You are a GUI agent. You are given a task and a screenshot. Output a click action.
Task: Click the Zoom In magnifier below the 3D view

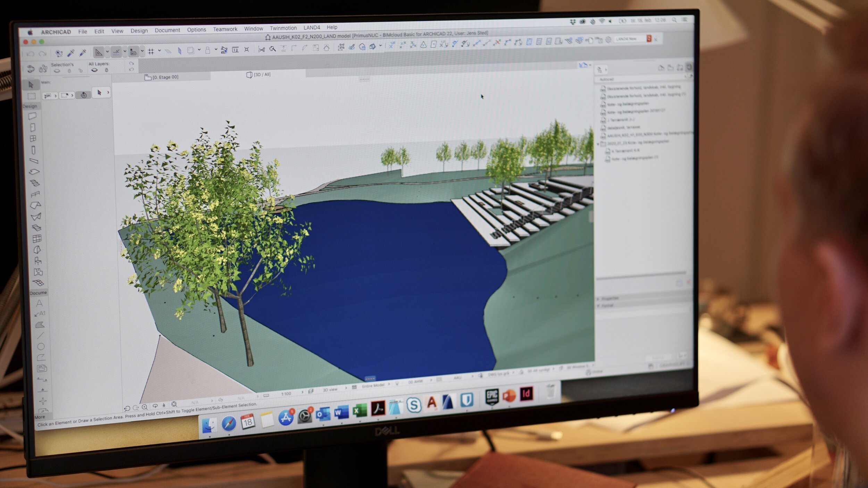click(144, 407)
